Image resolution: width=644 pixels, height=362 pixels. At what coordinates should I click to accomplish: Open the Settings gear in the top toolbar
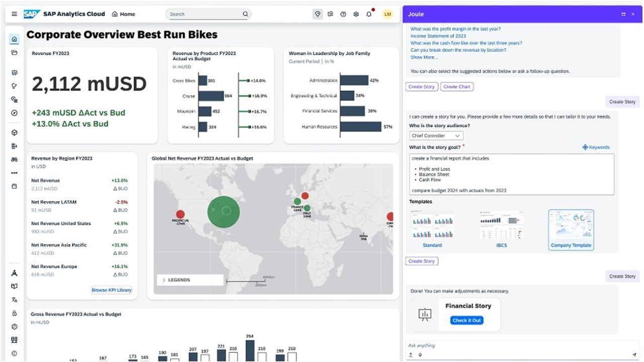pyautogui.click(x=356, y=14)
